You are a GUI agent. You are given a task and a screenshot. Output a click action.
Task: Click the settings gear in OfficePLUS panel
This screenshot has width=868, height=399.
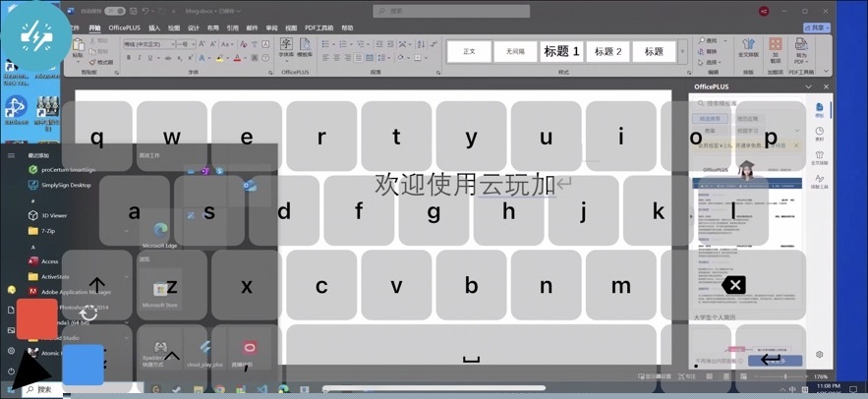(820, 354)
